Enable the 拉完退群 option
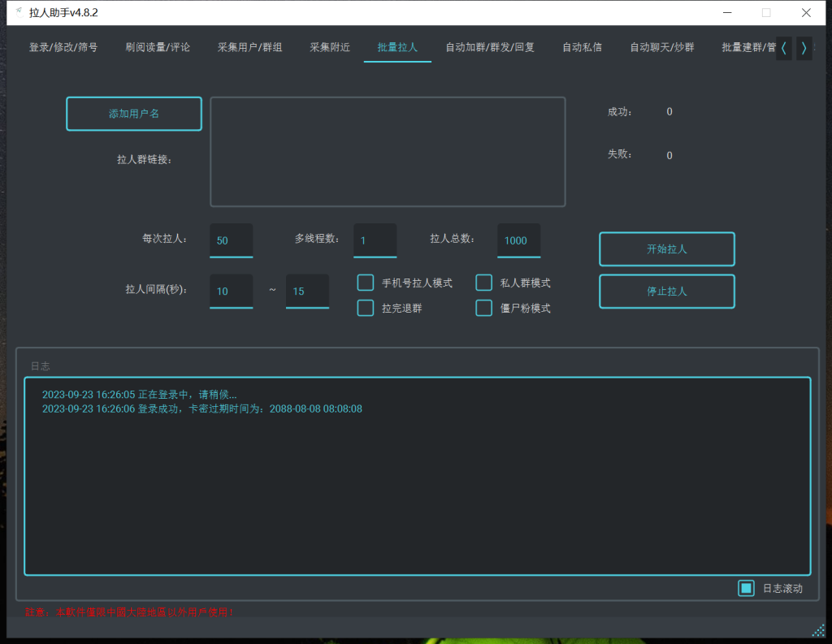 click(365, 308)
